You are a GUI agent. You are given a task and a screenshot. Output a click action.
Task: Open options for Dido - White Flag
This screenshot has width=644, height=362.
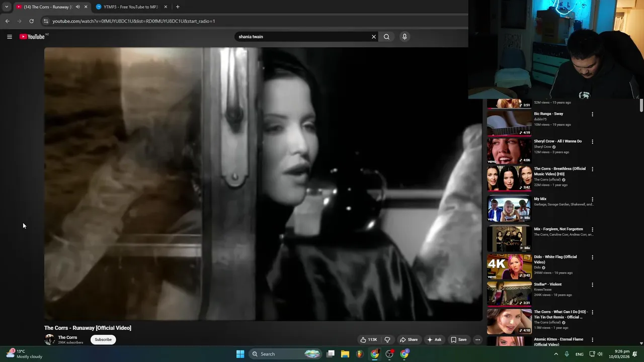[592, 257]
